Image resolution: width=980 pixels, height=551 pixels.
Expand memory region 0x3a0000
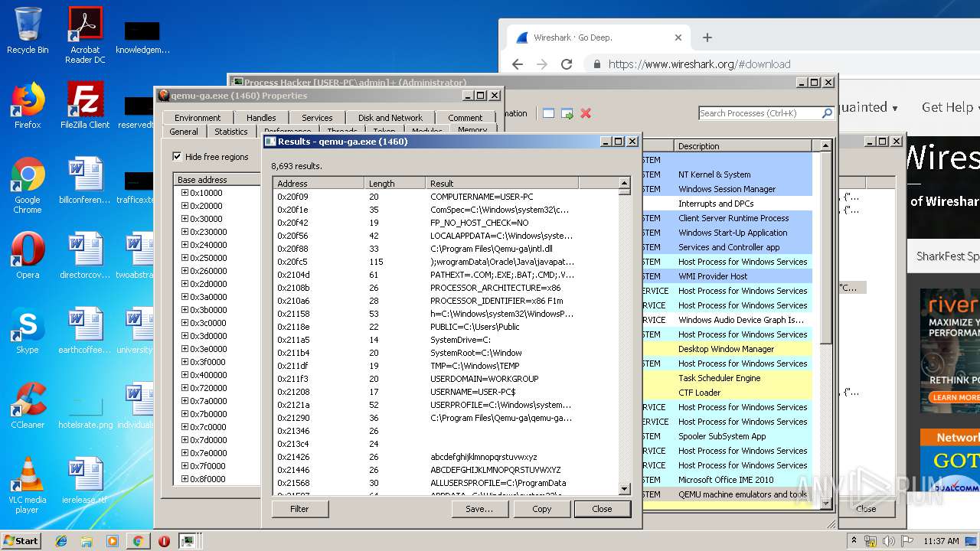pyautogui.click(x=185, y=297)
